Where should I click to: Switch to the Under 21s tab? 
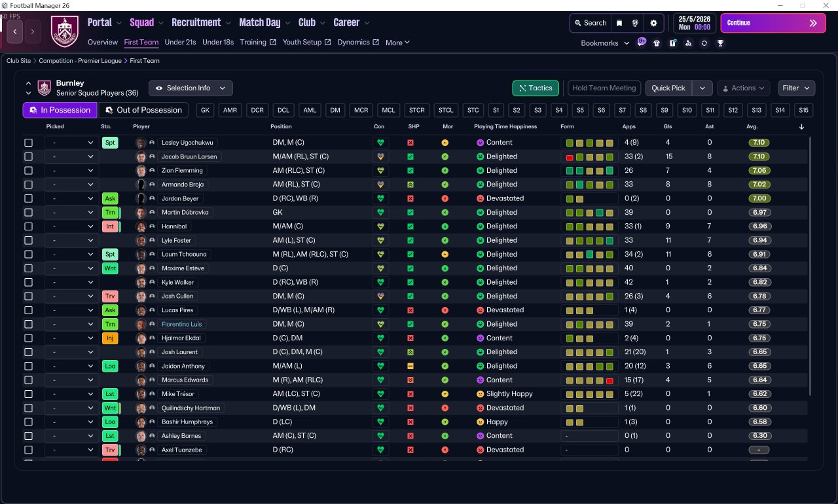coord(181,43)
